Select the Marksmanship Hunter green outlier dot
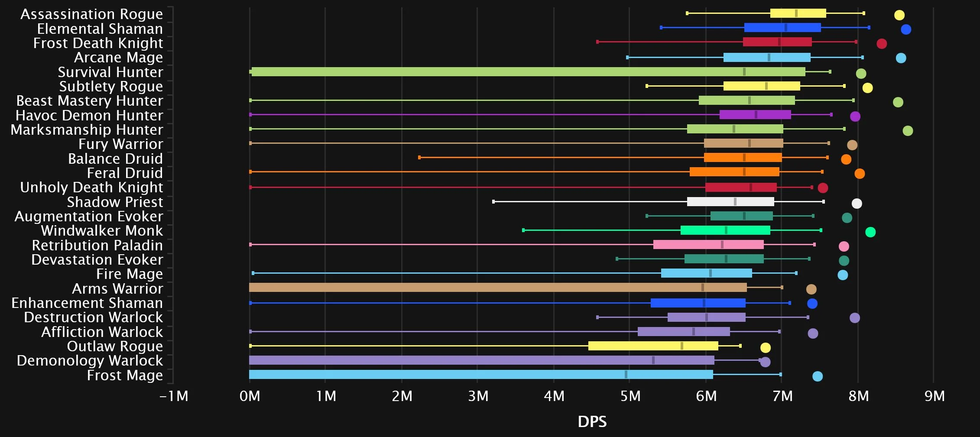 point(907,131)
